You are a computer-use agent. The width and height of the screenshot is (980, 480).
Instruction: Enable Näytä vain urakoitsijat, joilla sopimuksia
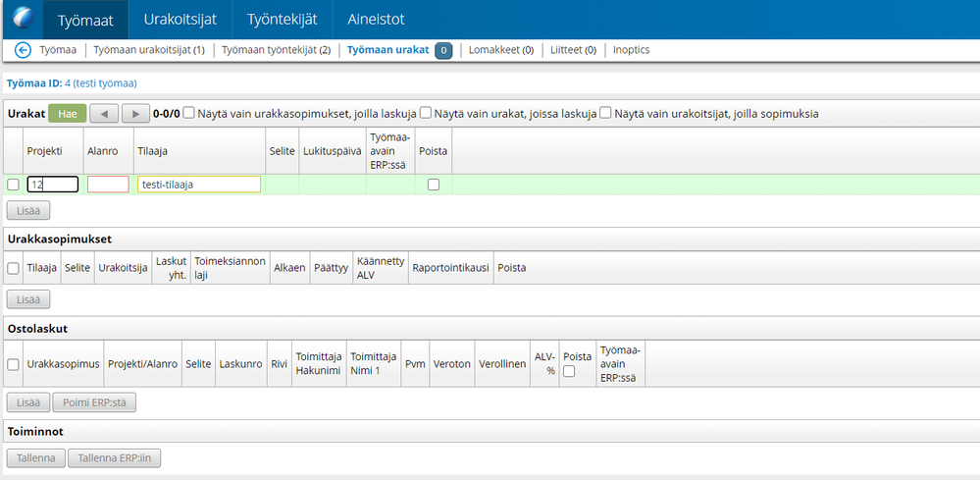point(605,113)
